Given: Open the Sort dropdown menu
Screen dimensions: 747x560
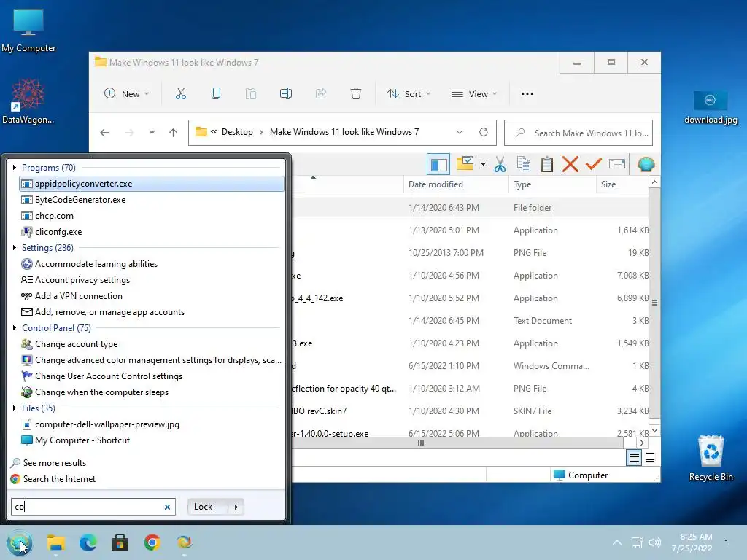Looking at the screenshot, I should click(x=409, y=94).
